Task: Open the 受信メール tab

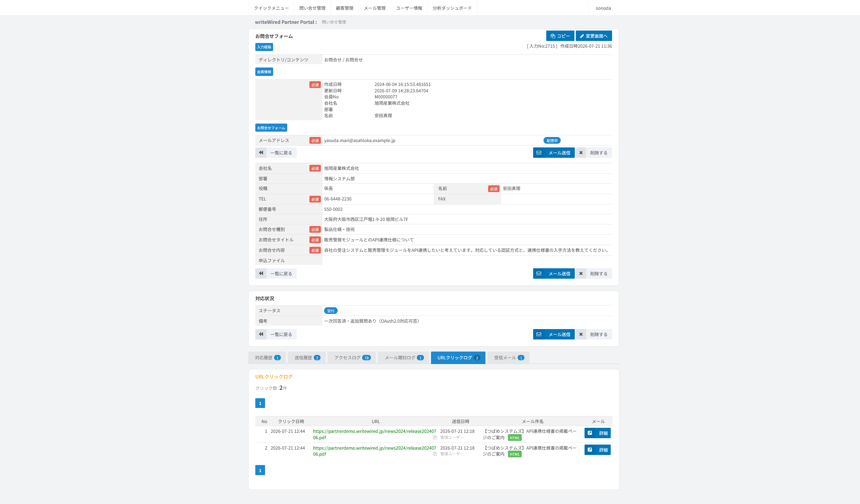Action: 509,358
